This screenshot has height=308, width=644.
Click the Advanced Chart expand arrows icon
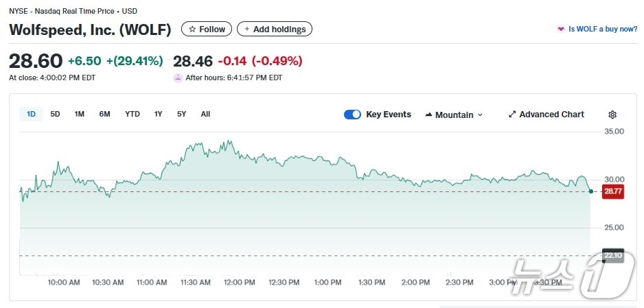(x=512, y=115)
